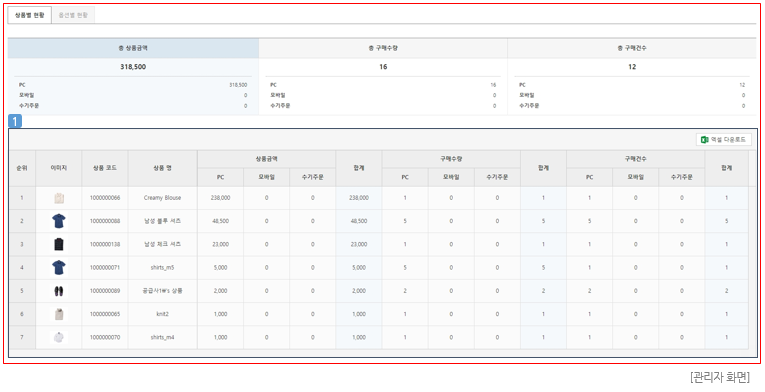The image size is (765, 392).
Task: Select the 총 구매수량 summary header
Action: [383, 48]
